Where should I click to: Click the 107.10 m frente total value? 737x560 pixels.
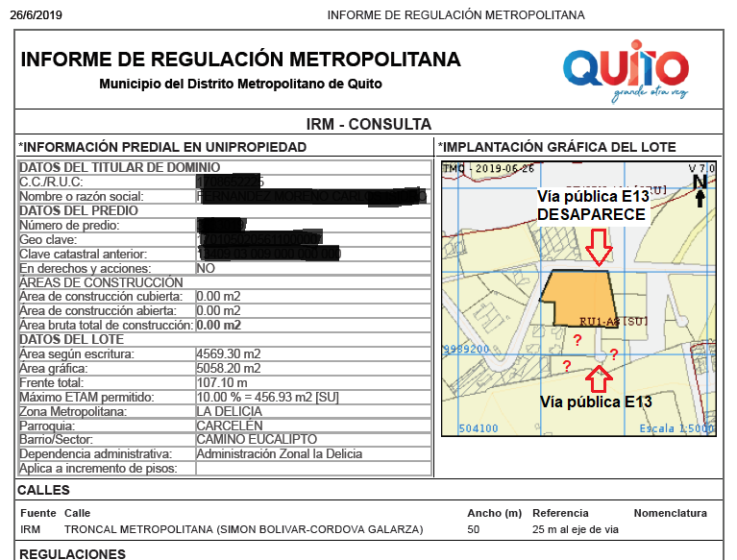coord(222,383)
